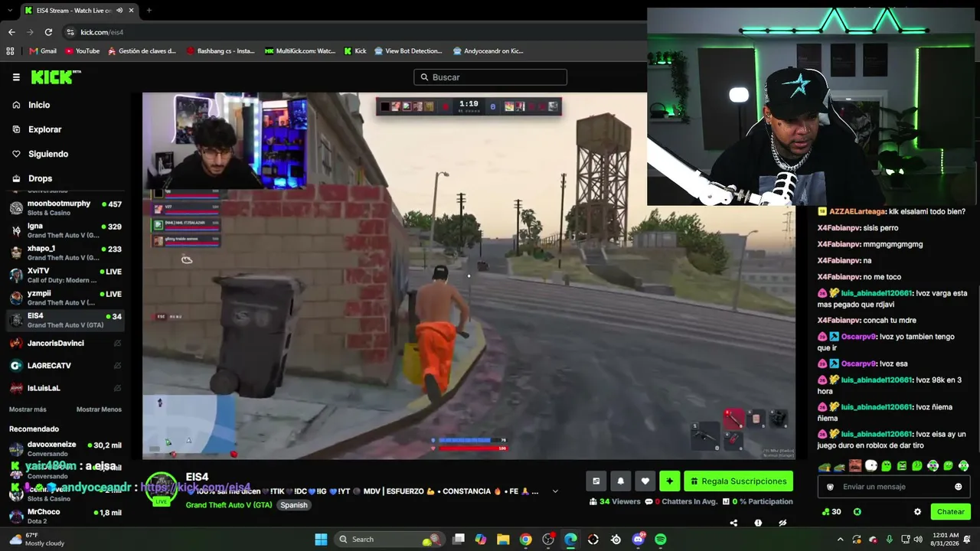Screen dimensions: 980x551
Task: Mute the tab via its speaker icon
Action: click(x=119, y=11)
